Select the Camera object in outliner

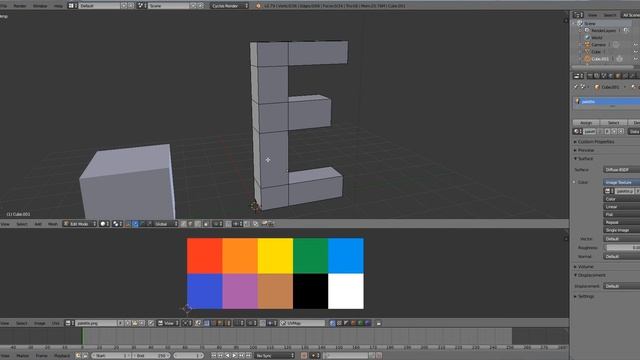click(x=598, y=44)
